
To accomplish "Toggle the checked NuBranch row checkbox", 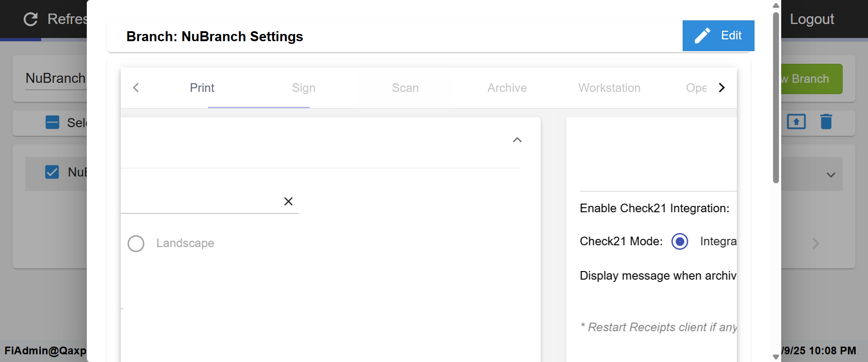I will 52,172.
